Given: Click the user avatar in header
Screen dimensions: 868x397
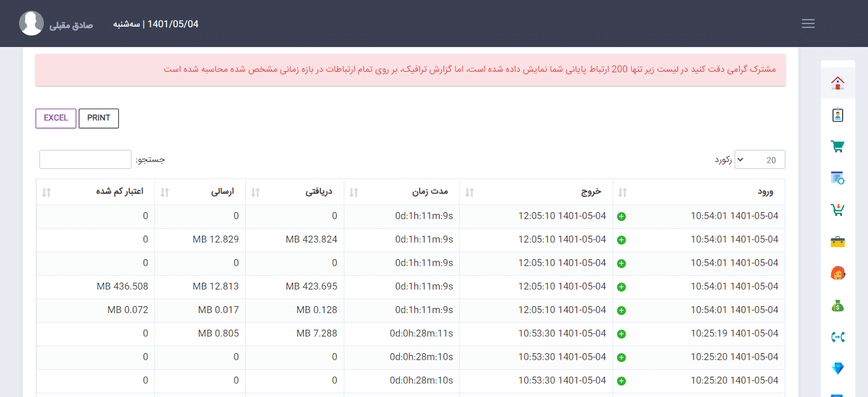Looking at the screenshot, I should [31, 24].
